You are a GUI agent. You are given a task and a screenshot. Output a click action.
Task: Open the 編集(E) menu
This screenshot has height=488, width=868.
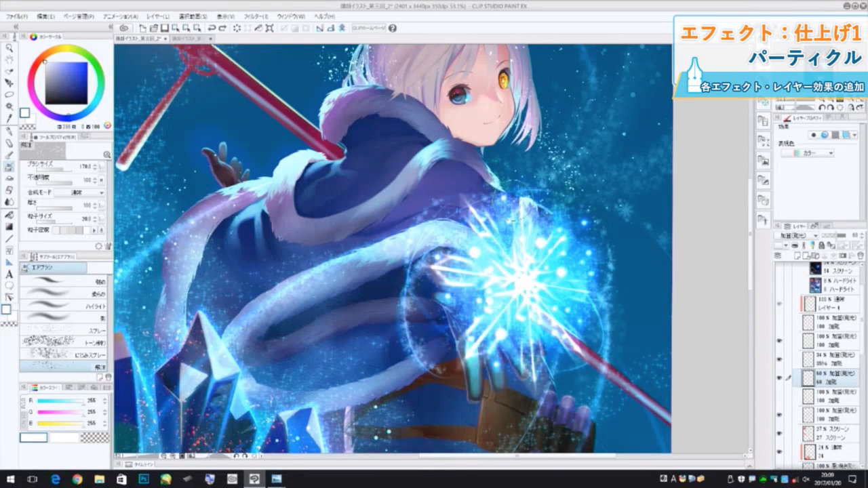click(47, 16)
